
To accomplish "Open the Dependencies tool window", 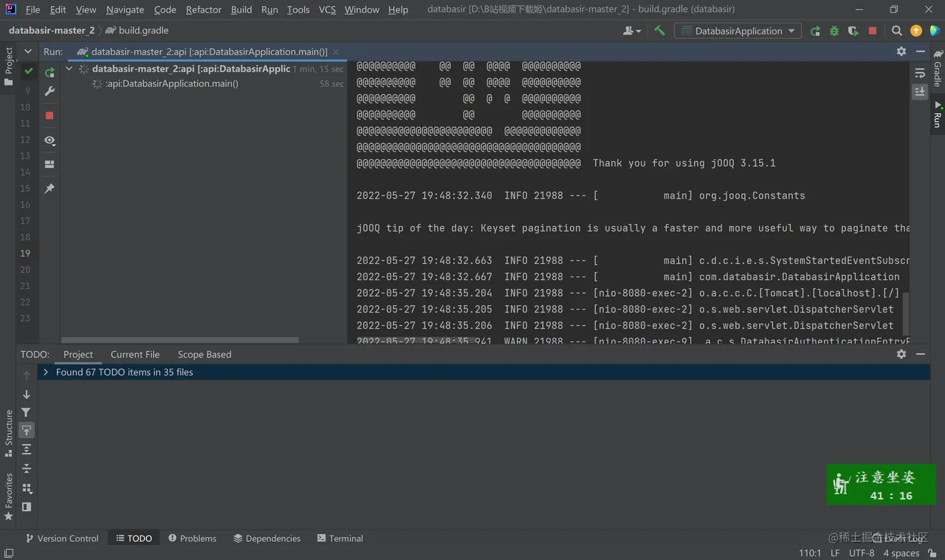I will click(267, 538).
